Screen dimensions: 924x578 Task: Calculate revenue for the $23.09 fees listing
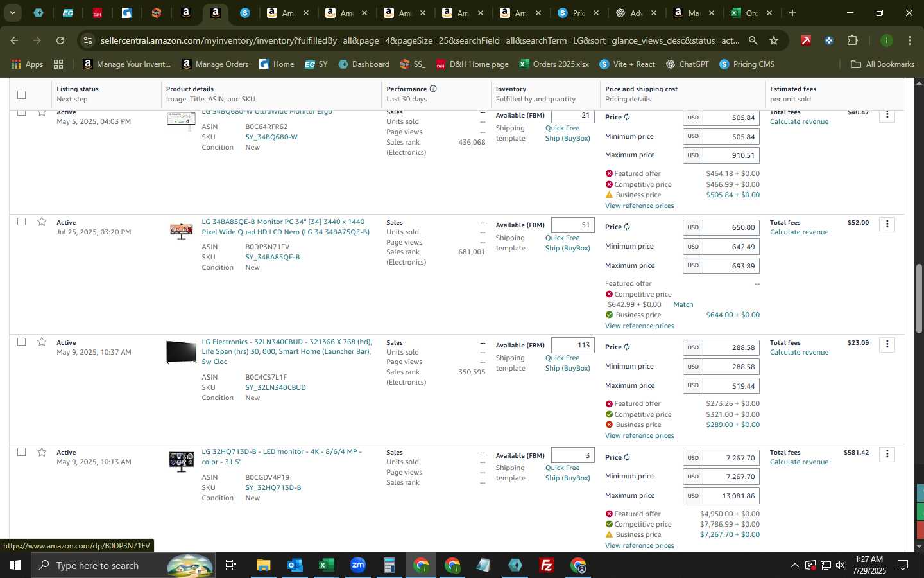tap(799, 352)
